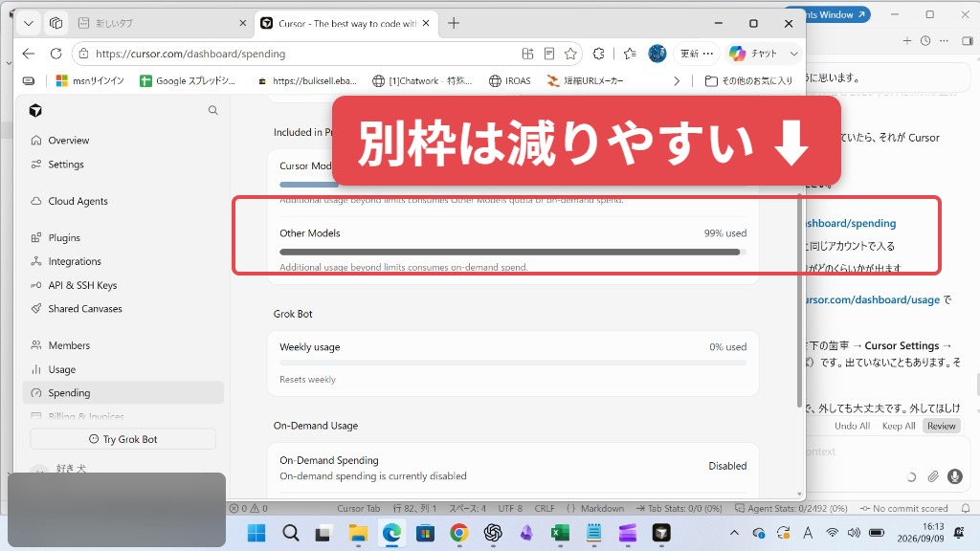Click Keep All in the Cursor window

tap(898, 426)
